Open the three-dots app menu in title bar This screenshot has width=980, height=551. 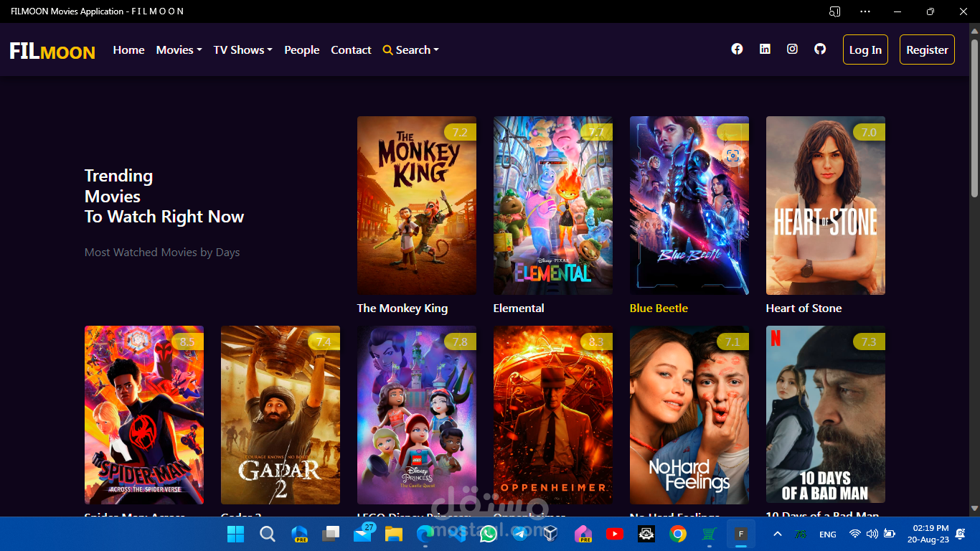(x=865, y=11)
